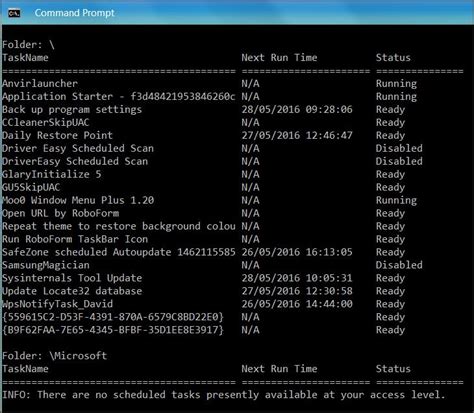Click the {559615C2-D53F-4391...} GUID task

tap(113, 317)
